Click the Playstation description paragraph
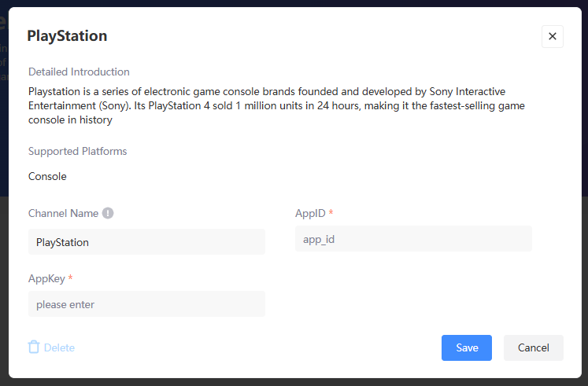Viewport: 588px width, 386px height. [x=276, y=105]
